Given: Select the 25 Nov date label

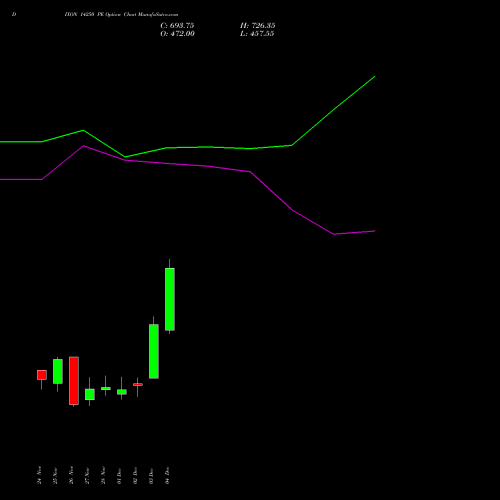Looking at the screenshot, I should (x=55, y=475).
